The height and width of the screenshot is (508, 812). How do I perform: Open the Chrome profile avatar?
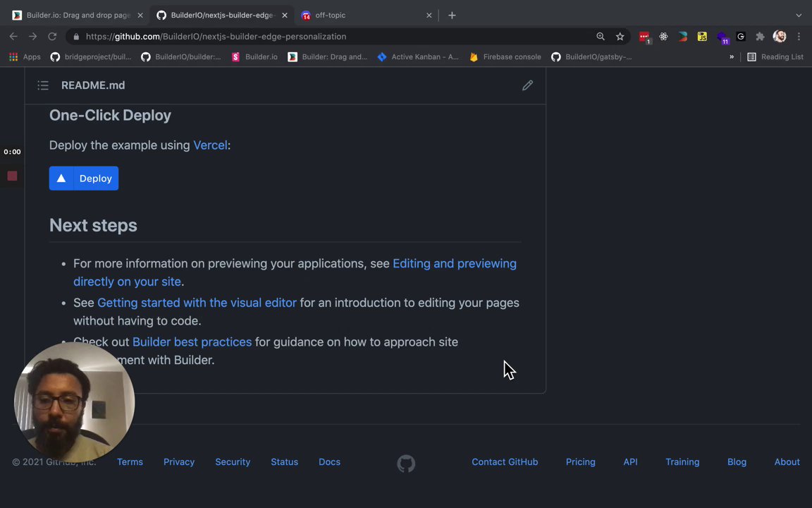tap(780, 36)
